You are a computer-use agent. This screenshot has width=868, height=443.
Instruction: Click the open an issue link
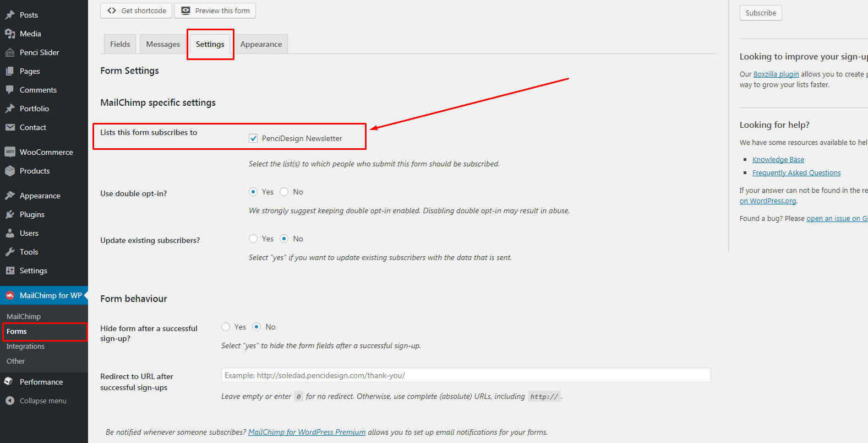pyautogui.click(x=837, y=218)
